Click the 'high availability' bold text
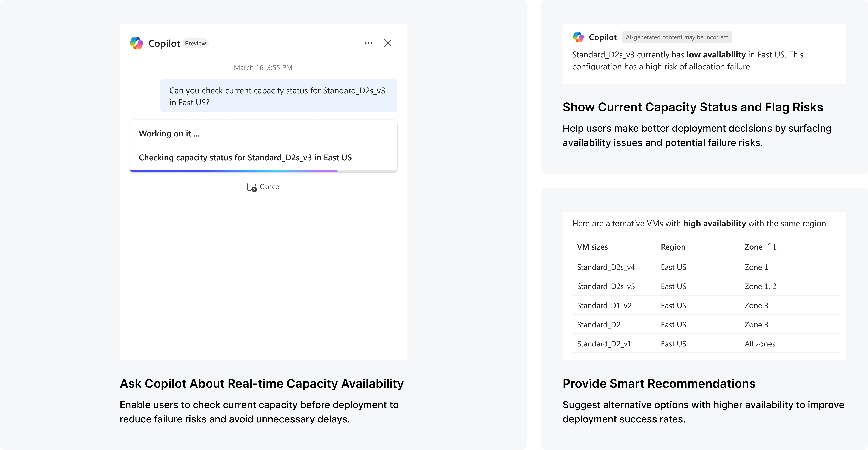The image size is (868, 450). [x=714, y=223]
